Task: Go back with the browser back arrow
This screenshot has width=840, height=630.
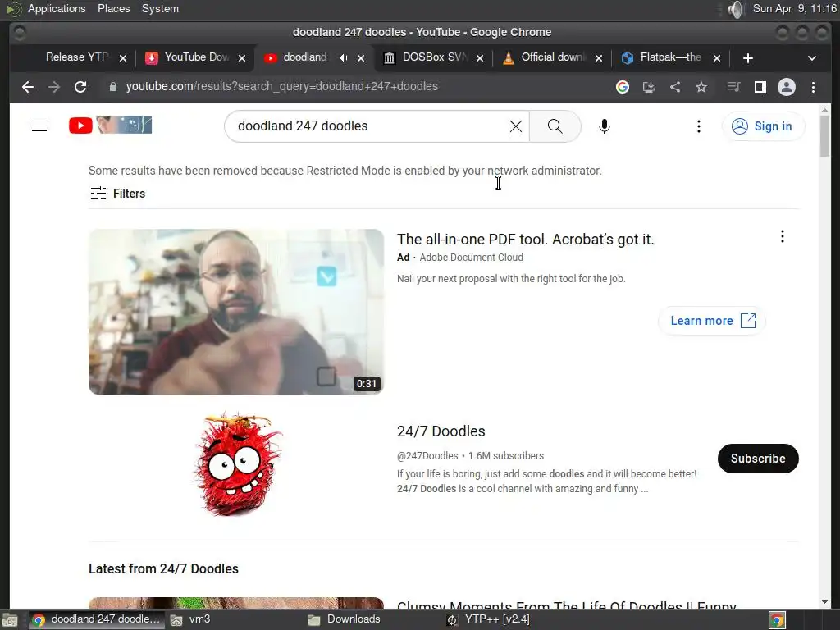Action: (28, 87)
